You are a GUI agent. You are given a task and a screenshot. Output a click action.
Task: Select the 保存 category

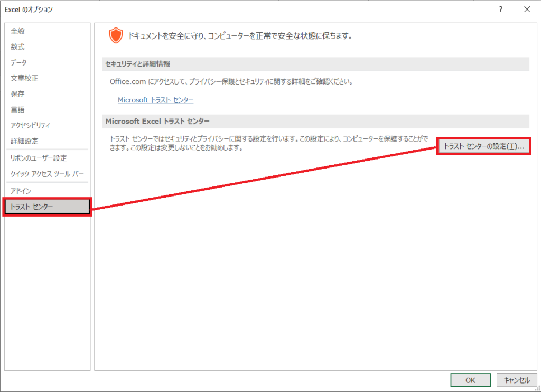(17, 94)
